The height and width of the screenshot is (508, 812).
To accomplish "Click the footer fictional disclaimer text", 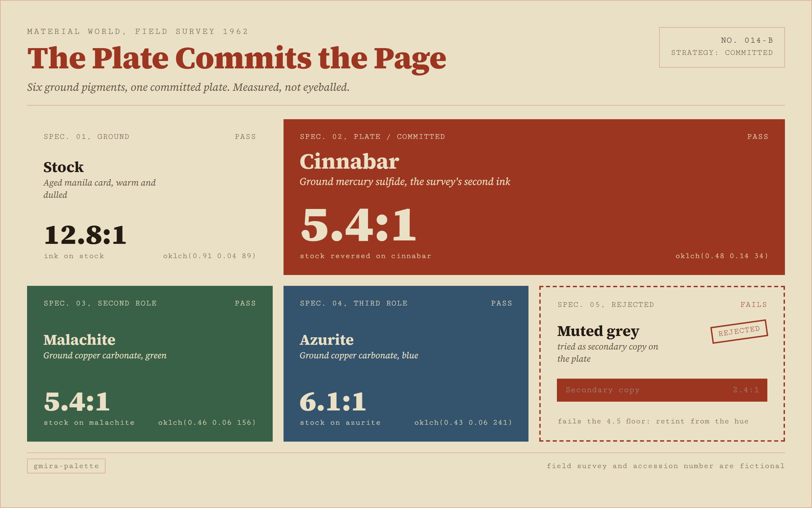I will 666,466.
